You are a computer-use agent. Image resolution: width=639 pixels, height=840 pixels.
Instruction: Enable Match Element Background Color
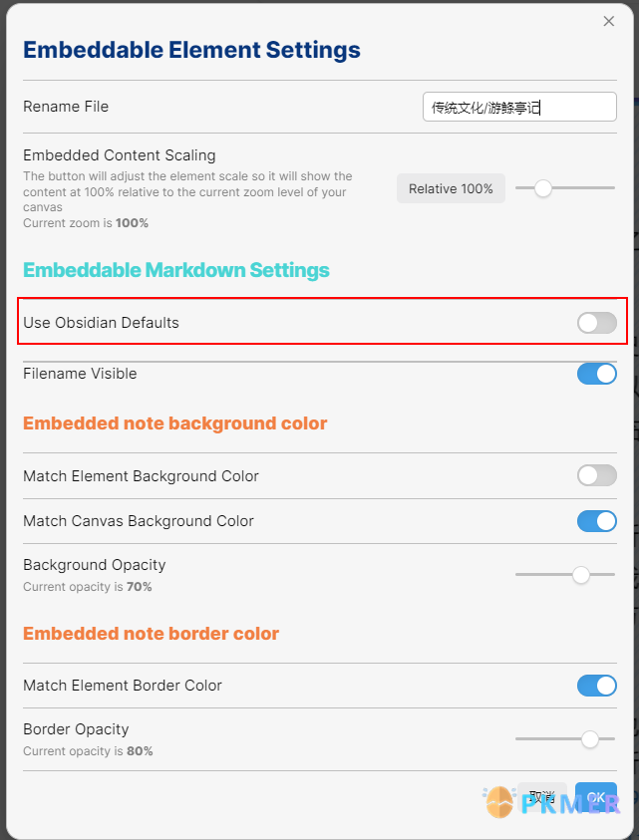[x=597, y=475]
